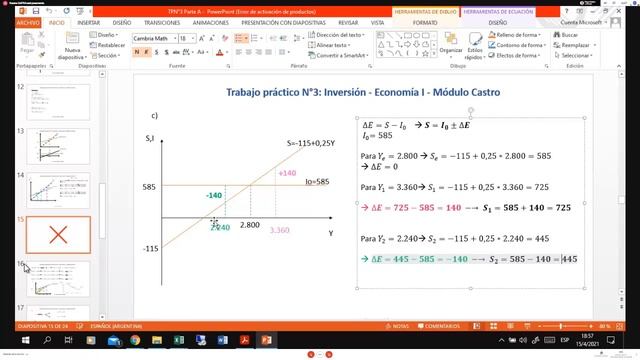This screenshot has width=640, height=360.
Task: Expand the Sección dropdown
Action: (x=106, y=55)
